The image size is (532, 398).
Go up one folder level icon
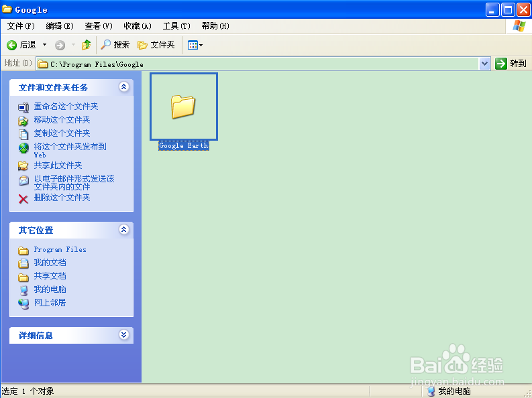pos(86,45)
